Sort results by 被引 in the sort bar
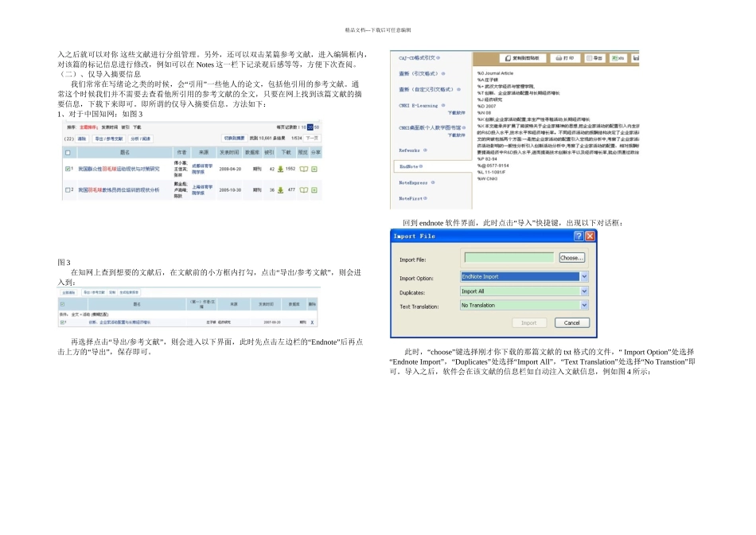 click(126, 127)
